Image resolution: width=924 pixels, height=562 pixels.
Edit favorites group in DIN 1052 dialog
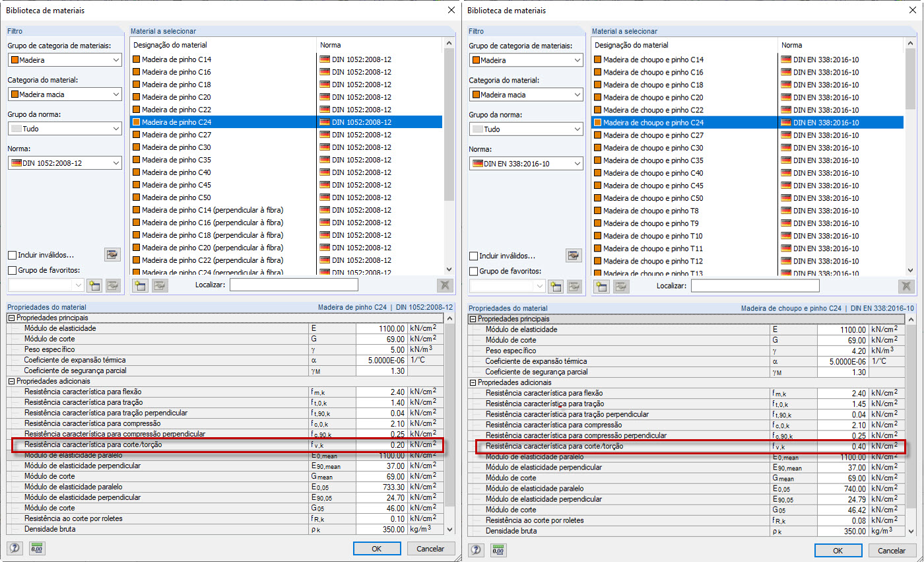coord(113,285)
